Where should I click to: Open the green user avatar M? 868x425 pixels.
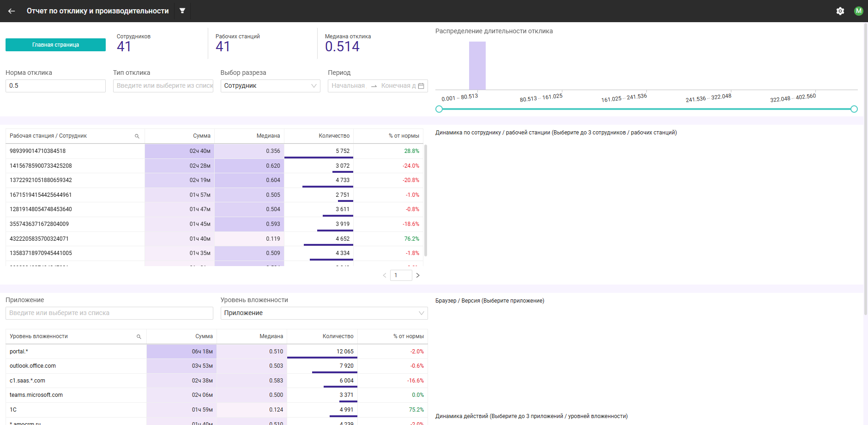point(859,11)
